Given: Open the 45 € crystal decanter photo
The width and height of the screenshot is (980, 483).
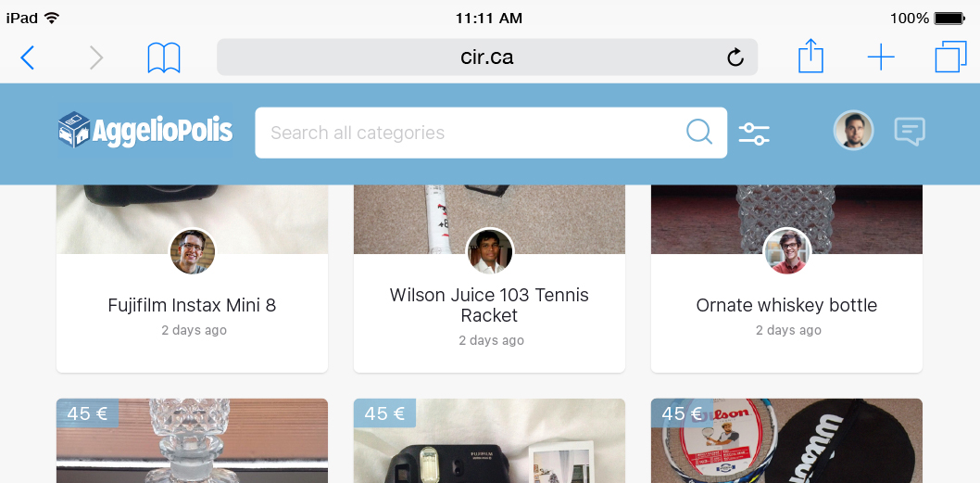Looking at the screenshot, I should (192, 440).
